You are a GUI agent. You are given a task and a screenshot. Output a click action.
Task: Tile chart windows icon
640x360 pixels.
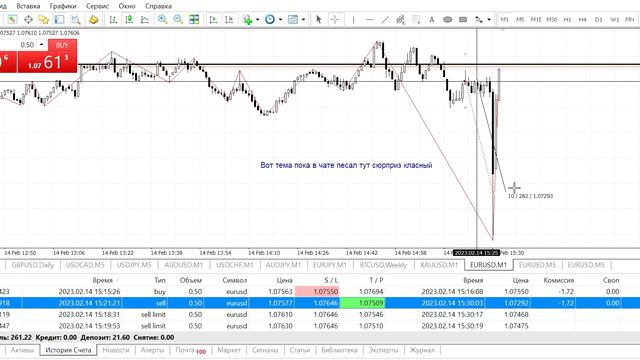pos(194,19)
